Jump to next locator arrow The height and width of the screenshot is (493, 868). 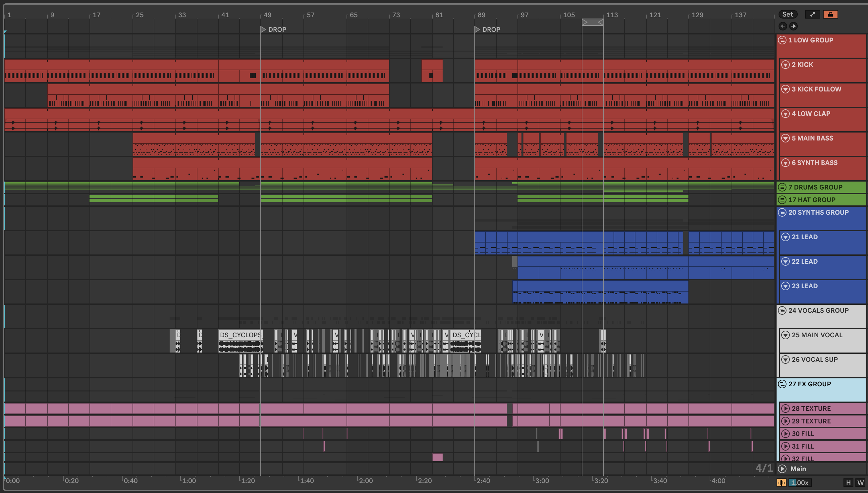793,26
